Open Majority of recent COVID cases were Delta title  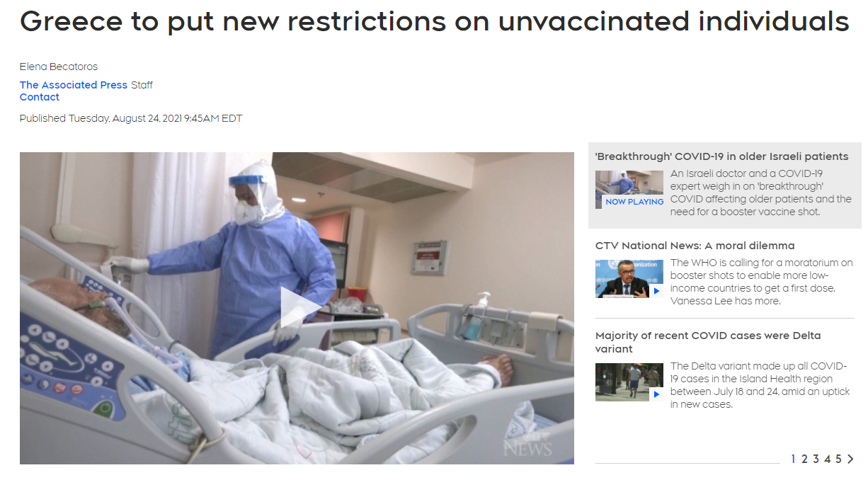pyautogui.click(x=708, y=342)
